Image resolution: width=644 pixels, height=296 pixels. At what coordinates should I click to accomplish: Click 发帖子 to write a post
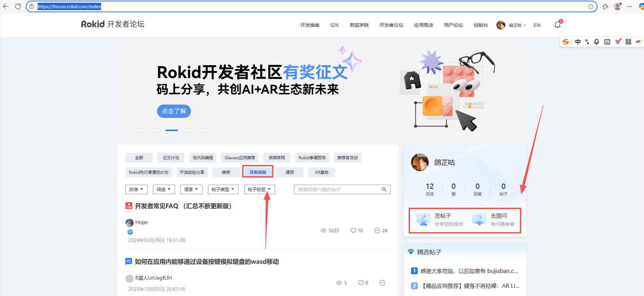pyautogui.click(x=440, y=220)
